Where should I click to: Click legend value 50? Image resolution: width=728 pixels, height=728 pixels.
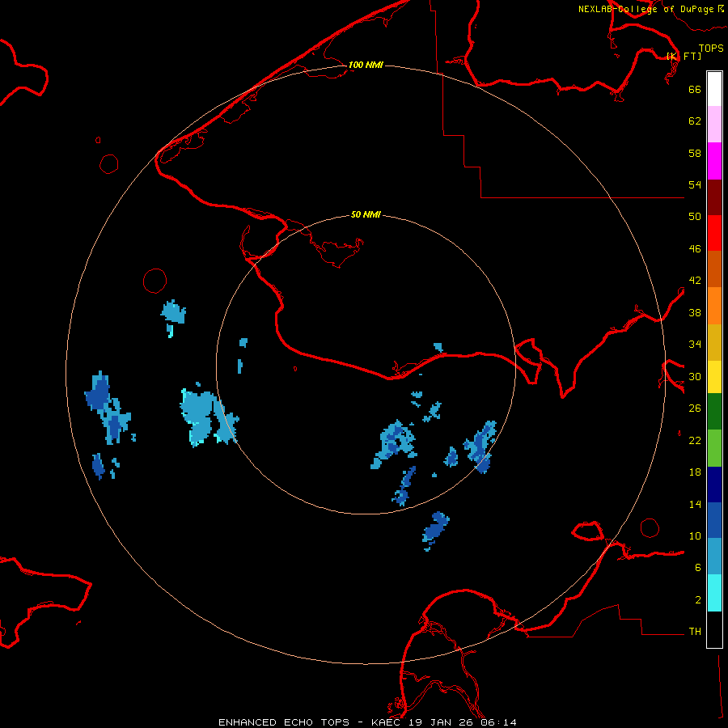click(x=695, y=217)
